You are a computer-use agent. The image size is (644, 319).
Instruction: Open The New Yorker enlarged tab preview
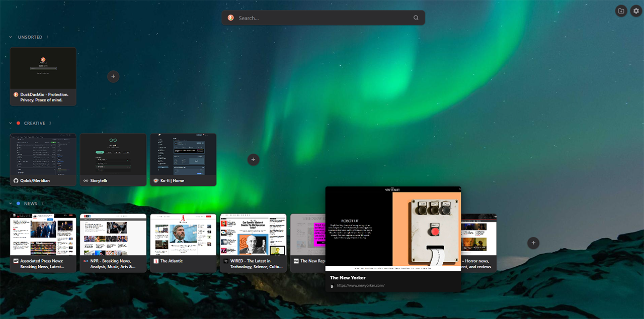(393, 239)
